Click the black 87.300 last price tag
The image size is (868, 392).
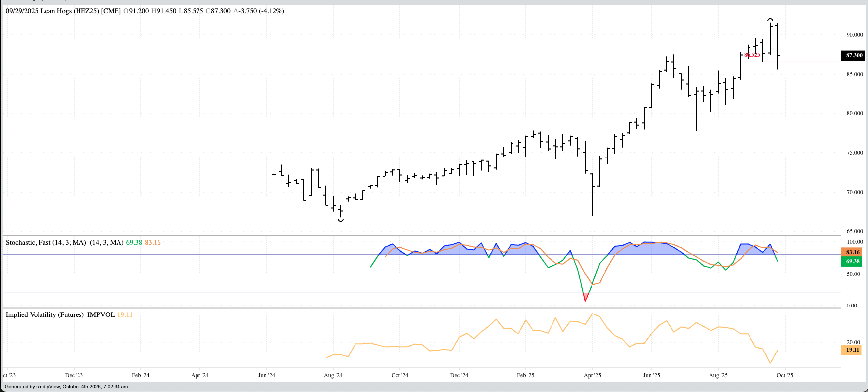click(853, 56)
